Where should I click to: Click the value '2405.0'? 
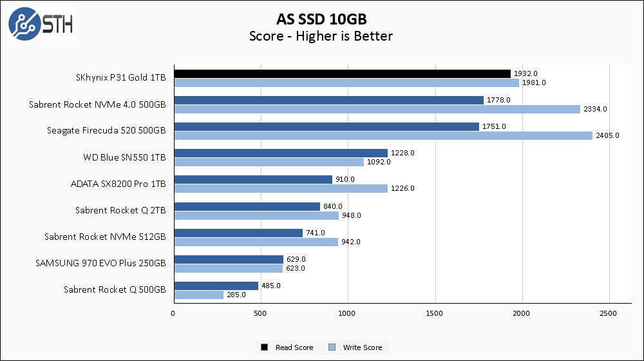[607, 135]
